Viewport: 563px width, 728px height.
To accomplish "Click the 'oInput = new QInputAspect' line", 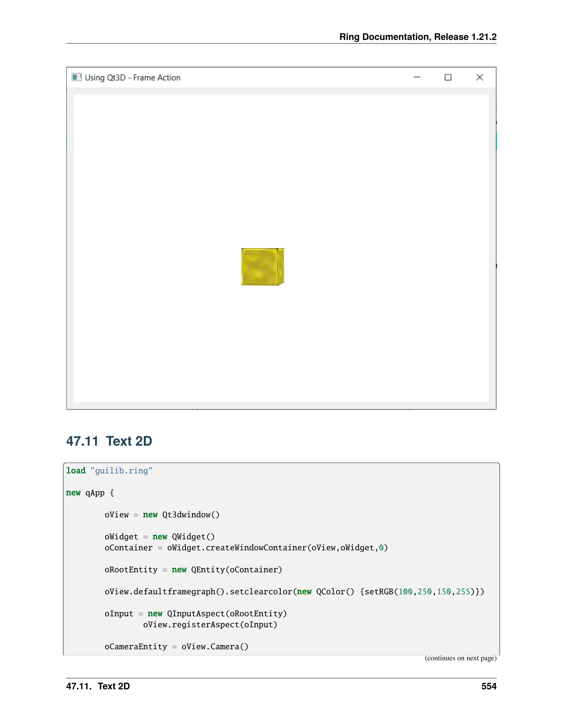I will pyautogui.click(x=195, y=614).
